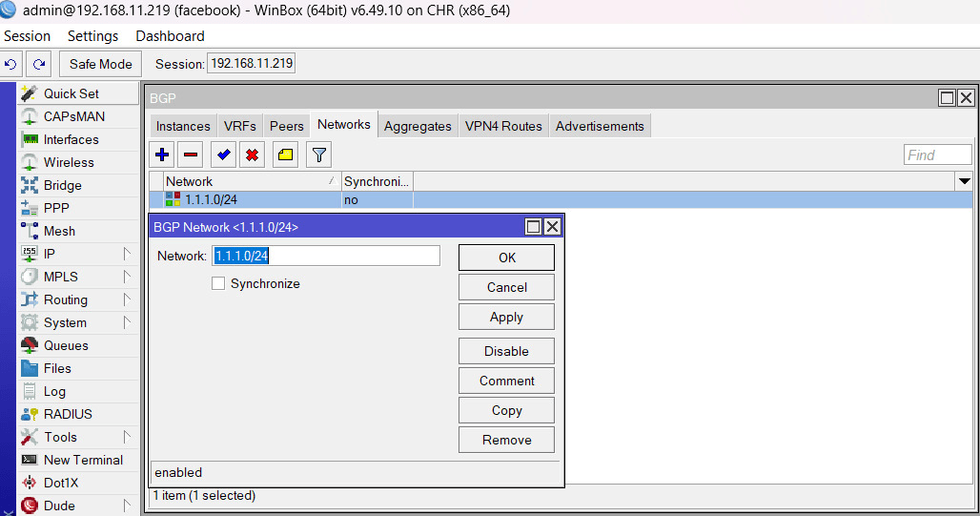Switch to the VRFs tab
Screen dimensions: 980x516
point(240,126)
